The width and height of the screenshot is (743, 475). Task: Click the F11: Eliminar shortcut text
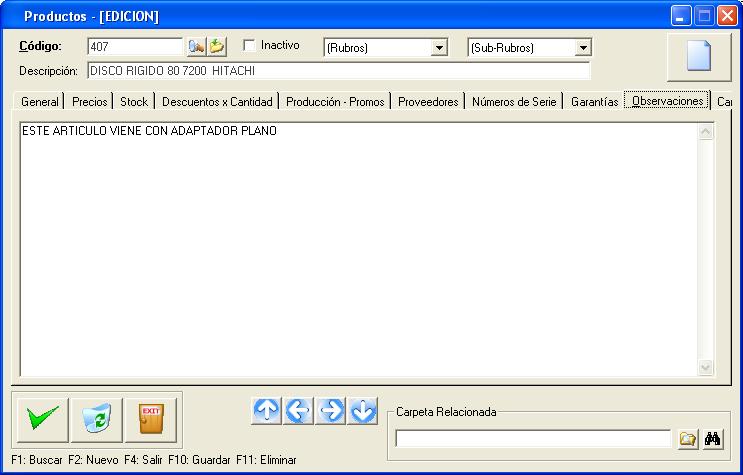tap(266, 460)
